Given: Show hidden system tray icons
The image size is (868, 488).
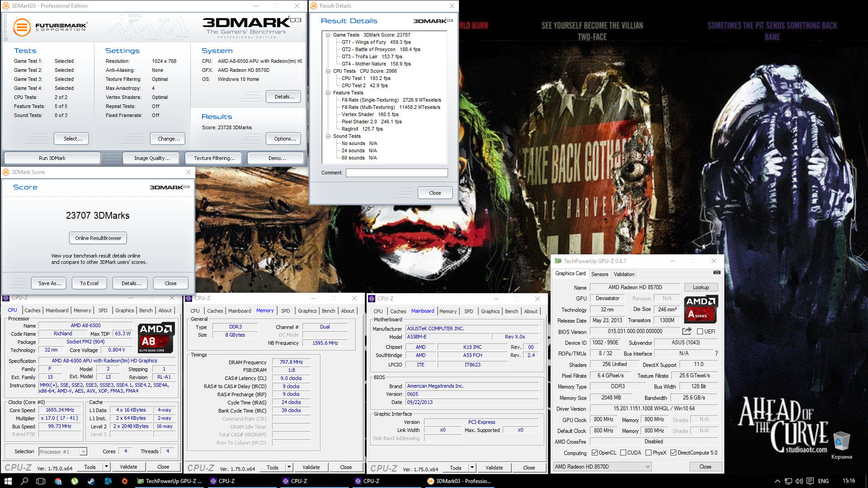Looking at the screenshot, I should coord(777,481).
